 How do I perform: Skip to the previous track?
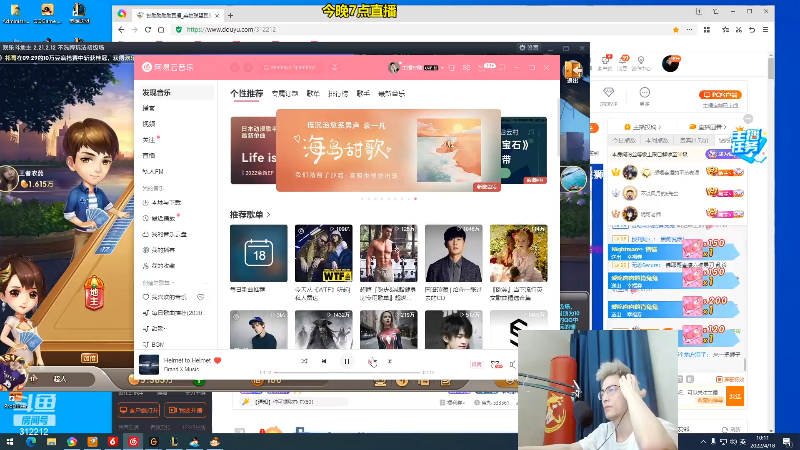(324, 361)
